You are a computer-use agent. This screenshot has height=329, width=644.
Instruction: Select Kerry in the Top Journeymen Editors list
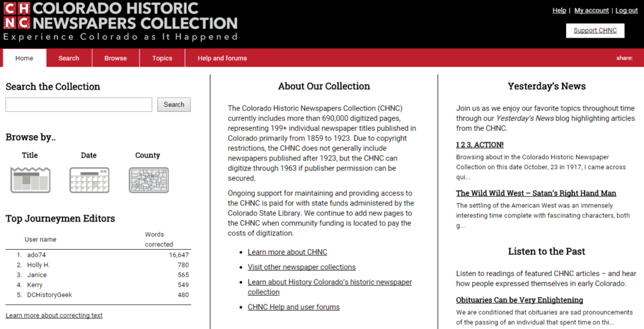[x=35, y=284]
